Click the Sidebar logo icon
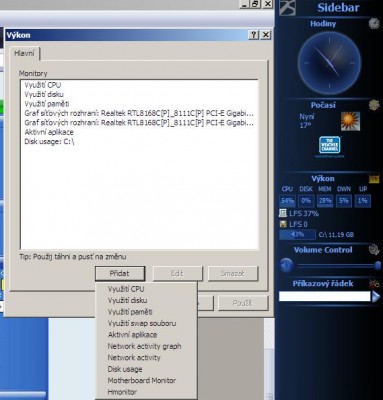The width and height of the screenshot is (383, 400). point(287,8)
